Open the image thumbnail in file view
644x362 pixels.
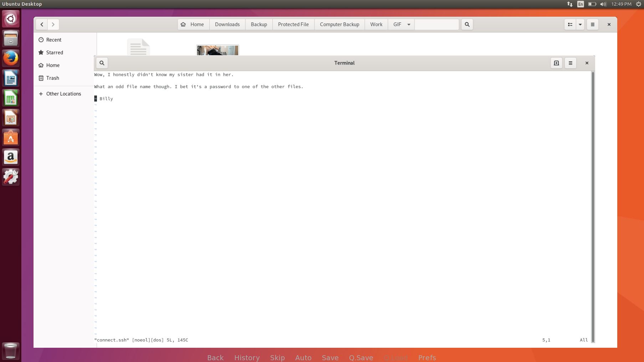point(217,50)
